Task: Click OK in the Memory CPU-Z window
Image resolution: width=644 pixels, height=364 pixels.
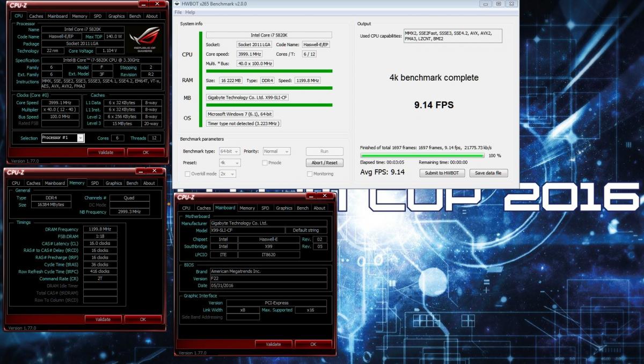Action: coord(143,319)
